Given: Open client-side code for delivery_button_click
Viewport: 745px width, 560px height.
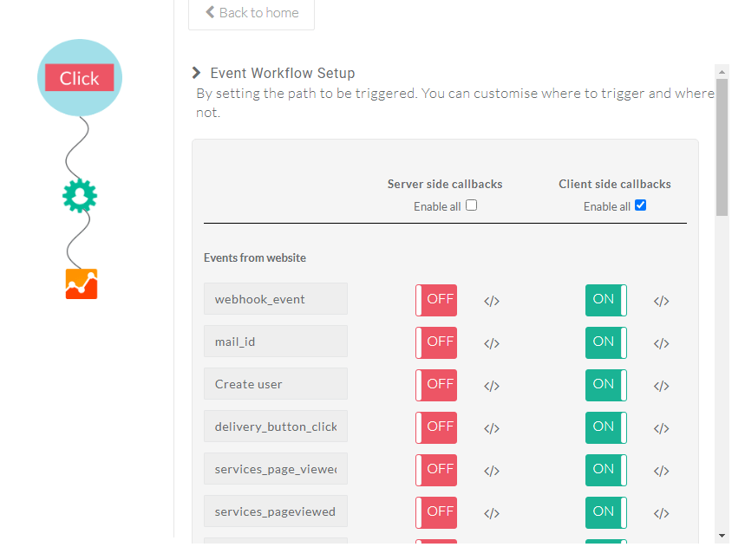Looking at the screenshot, I should coord(662,428).
